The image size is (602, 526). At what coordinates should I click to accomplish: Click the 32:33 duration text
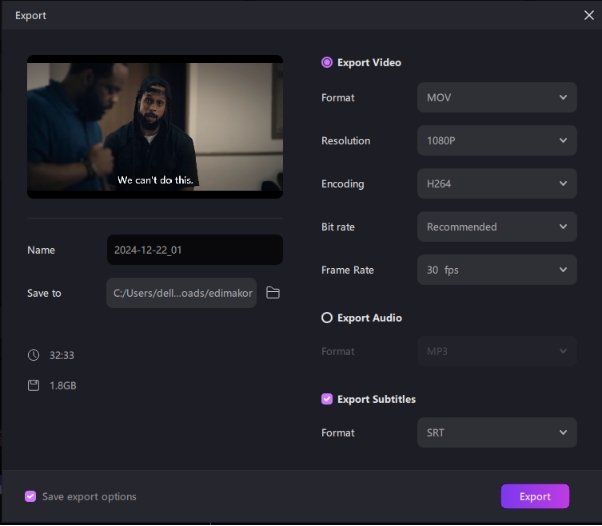point(62,355)
